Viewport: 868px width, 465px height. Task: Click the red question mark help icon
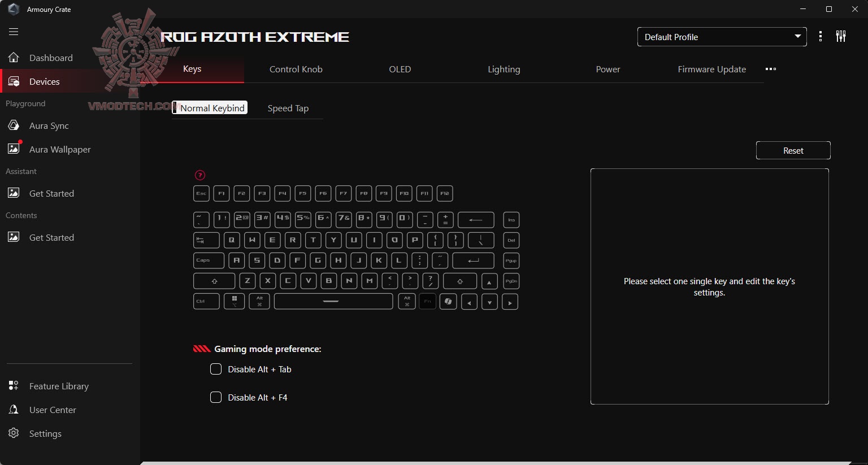(x=199, y=175)
